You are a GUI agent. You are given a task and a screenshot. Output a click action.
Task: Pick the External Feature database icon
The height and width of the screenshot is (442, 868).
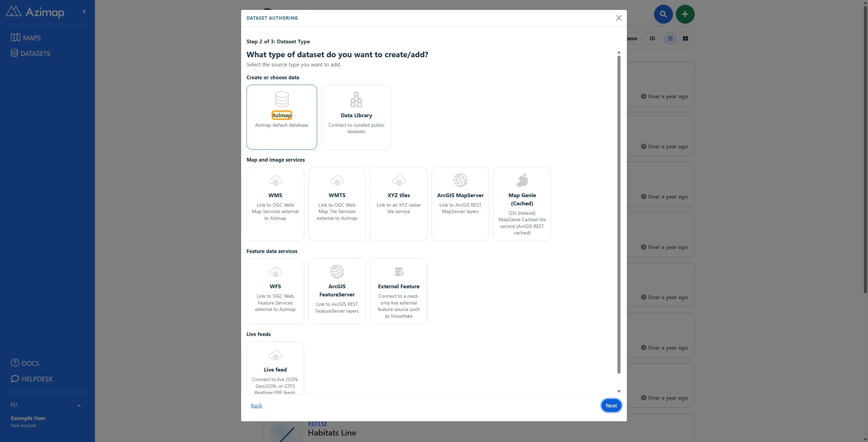pos(399,272)
